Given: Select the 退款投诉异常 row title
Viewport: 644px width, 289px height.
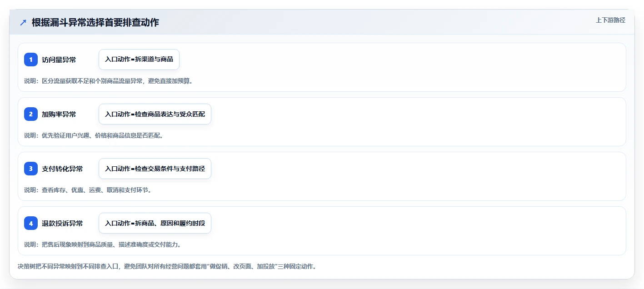Looking at the screenshot, I should click(62, 223).
